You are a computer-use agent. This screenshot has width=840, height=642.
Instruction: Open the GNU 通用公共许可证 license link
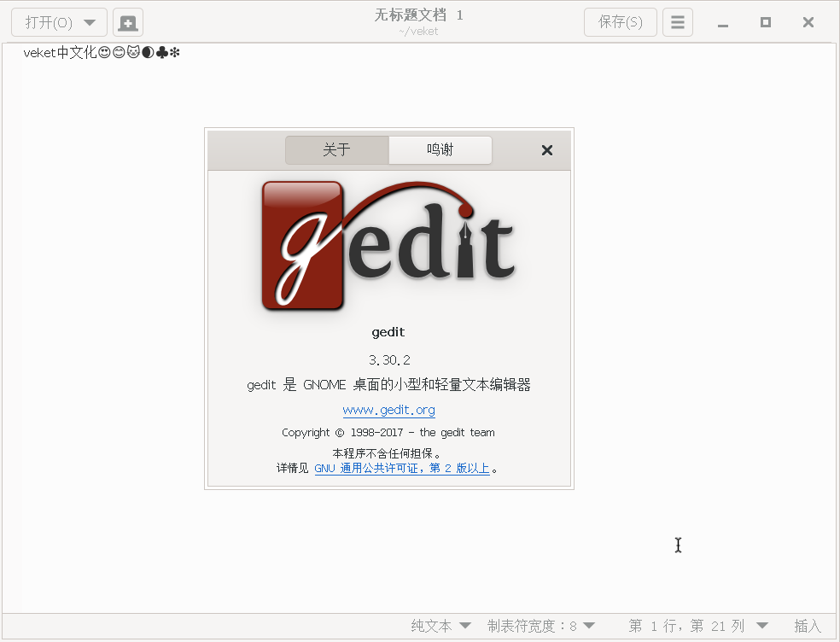click(402, 469)
